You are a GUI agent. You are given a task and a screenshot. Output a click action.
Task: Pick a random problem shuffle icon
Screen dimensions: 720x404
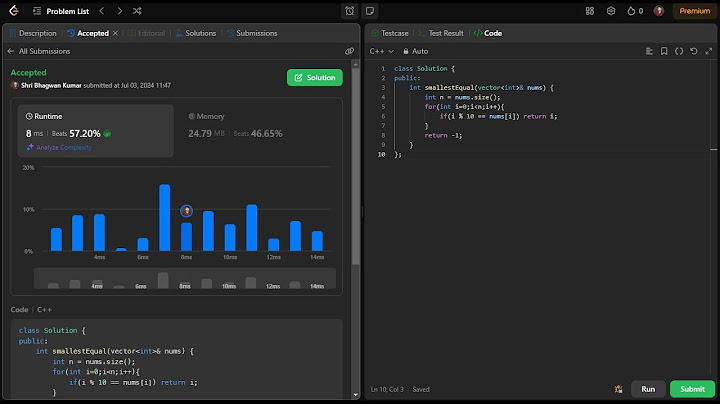[137, 11]
